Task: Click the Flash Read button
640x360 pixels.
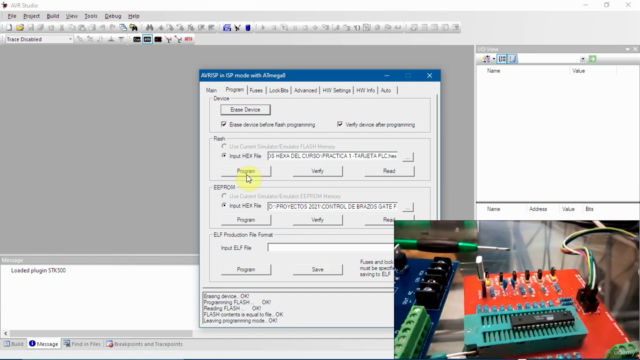Action: [389, 171]
